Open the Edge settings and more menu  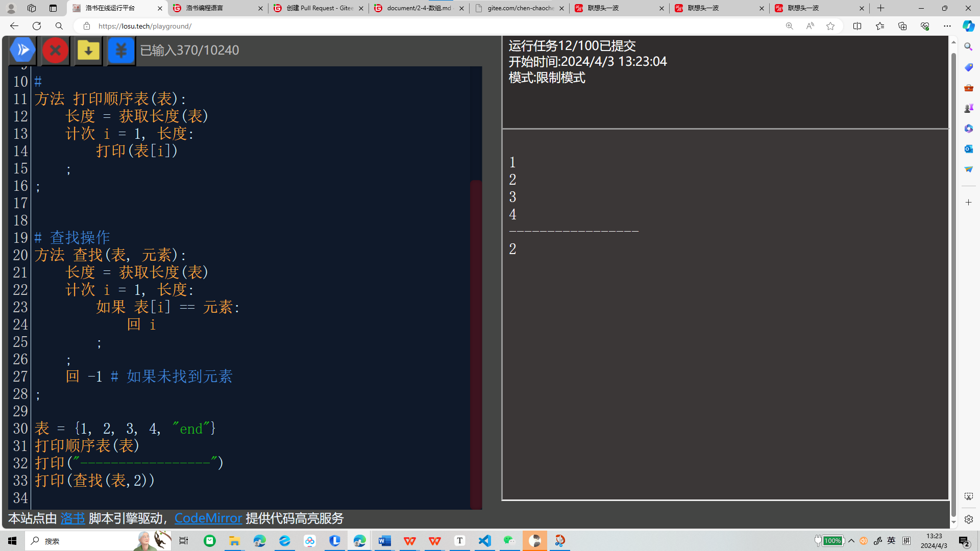947,26
